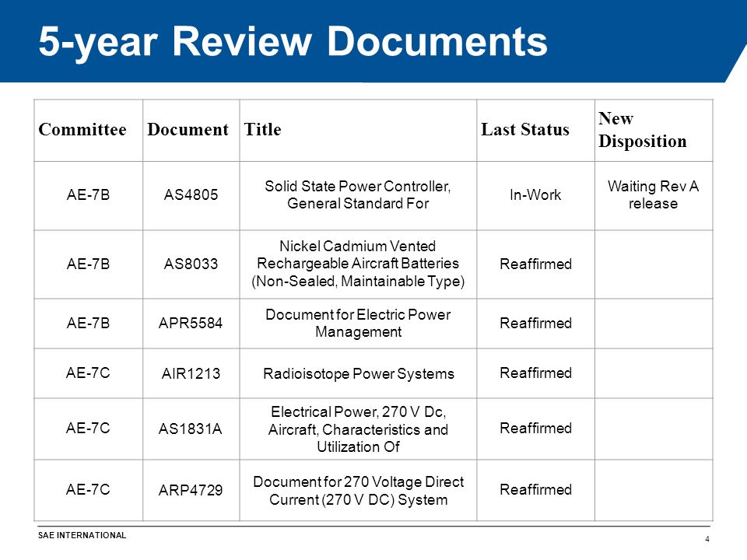Screen dimensions: 747x560
Task: Select the Reaffirmed status of ARP4729
Action: coord(535,489)
